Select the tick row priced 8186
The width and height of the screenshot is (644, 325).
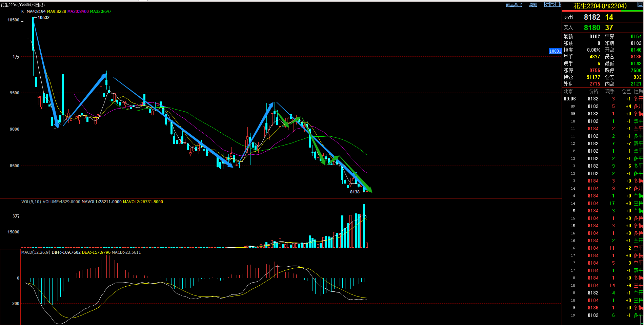[603, 308]
